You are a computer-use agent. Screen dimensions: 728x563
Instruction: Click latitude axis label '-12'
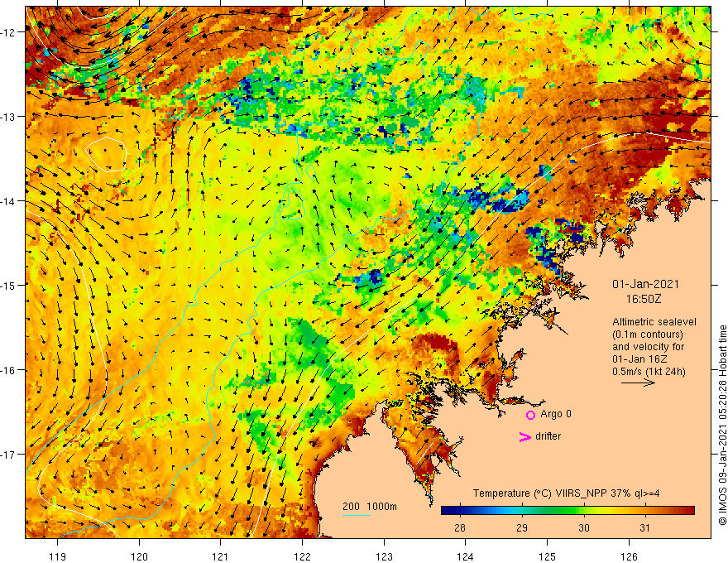coord(9,32)
